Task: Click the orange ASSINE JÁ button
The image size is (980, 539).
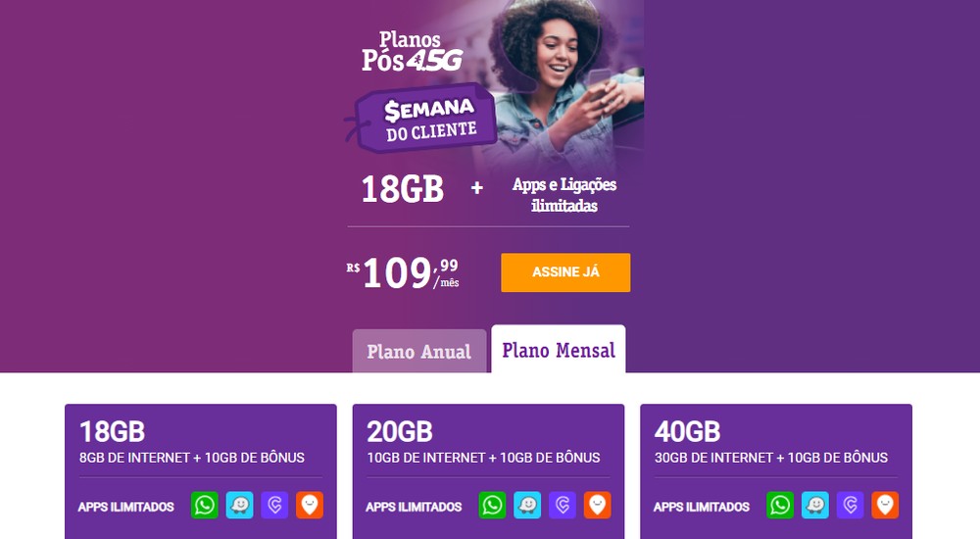Action: [x=565, y=272]
